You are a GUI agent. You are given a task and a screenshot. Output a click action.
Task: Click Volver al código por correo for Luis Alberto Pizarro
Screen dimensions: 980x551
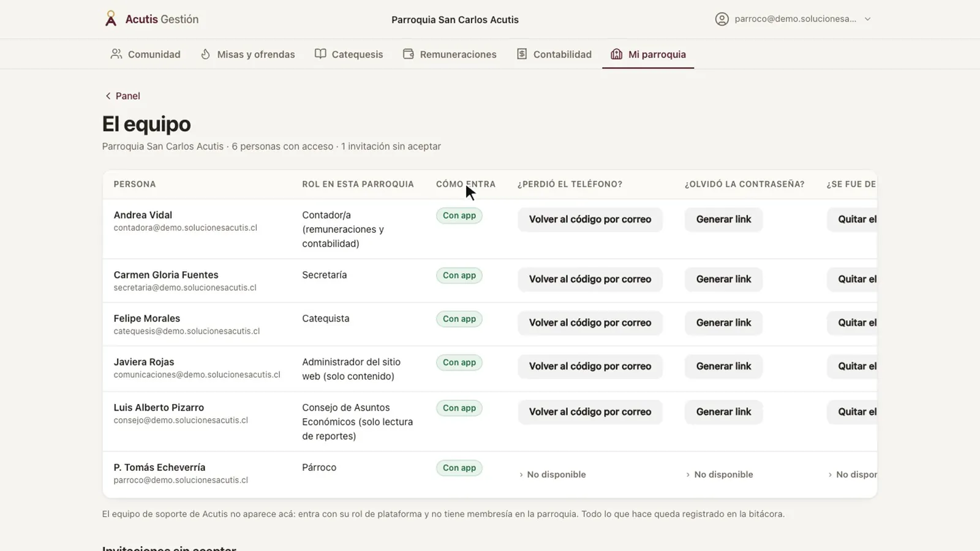tap(590, 412)
